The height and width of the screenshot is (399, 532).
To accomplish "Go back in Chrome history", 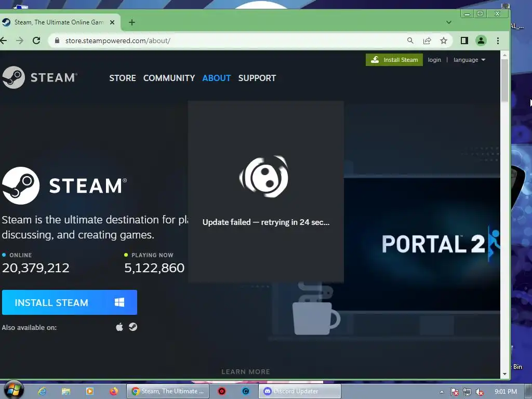I will point(4,41).
